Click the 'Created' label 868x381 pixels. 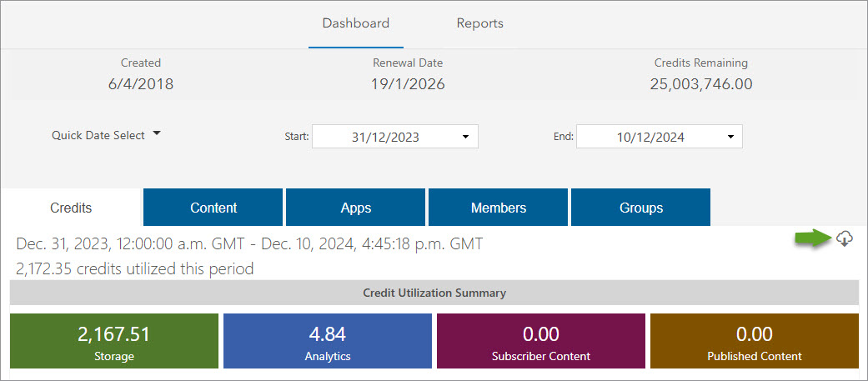tap(141, 63)
